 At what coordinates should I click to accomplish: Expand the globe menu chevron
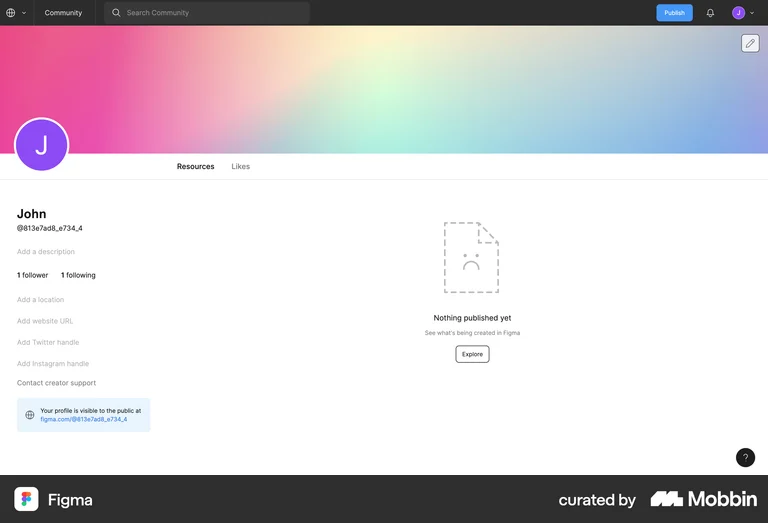coord(24,13)
